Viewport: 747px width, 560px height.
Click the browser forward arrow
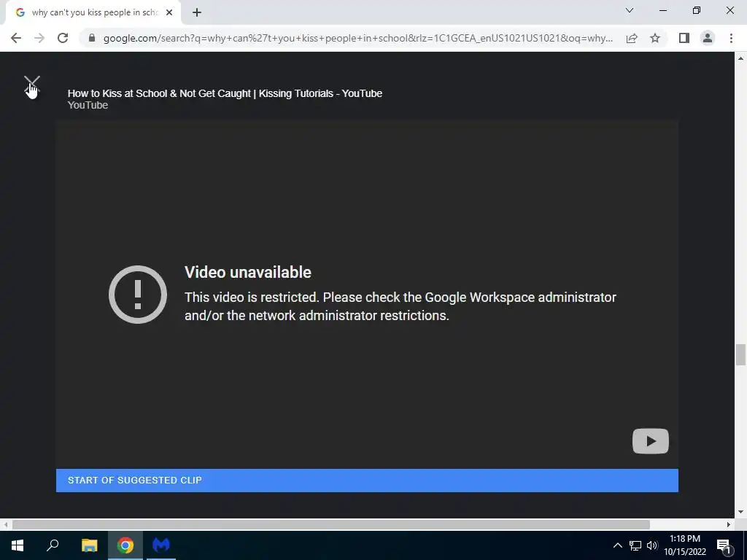click(x=39, y=38)
